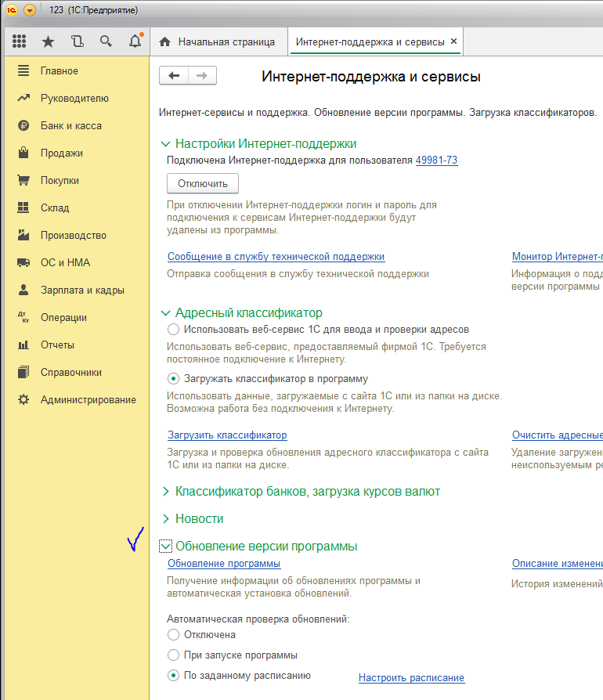Click the Загрузить классификатор link
The image size is (603, 700).
227,435
